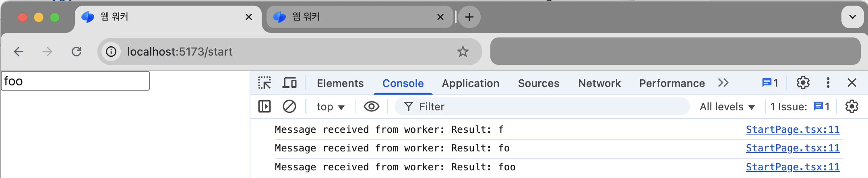Click the 1 Issue indicator in the console toolbar

click(800, 107)
